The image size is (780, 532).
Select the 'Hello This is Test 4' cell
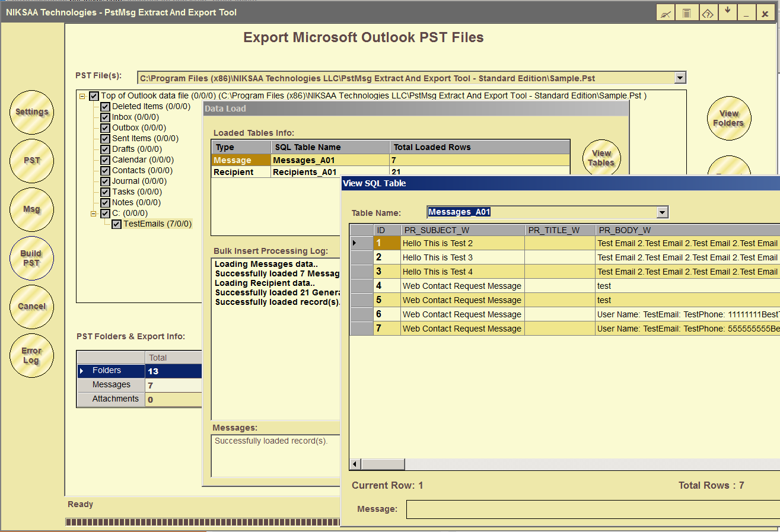pos(463,272)
